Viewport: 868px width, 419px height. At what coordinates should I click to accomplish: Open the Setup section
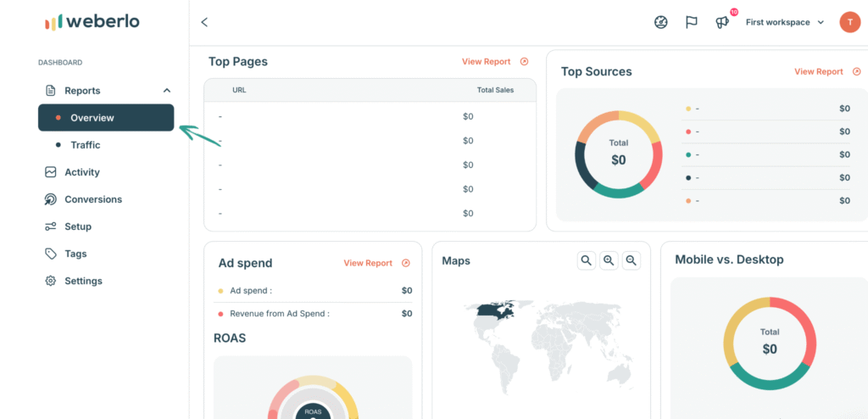point(78,226)
